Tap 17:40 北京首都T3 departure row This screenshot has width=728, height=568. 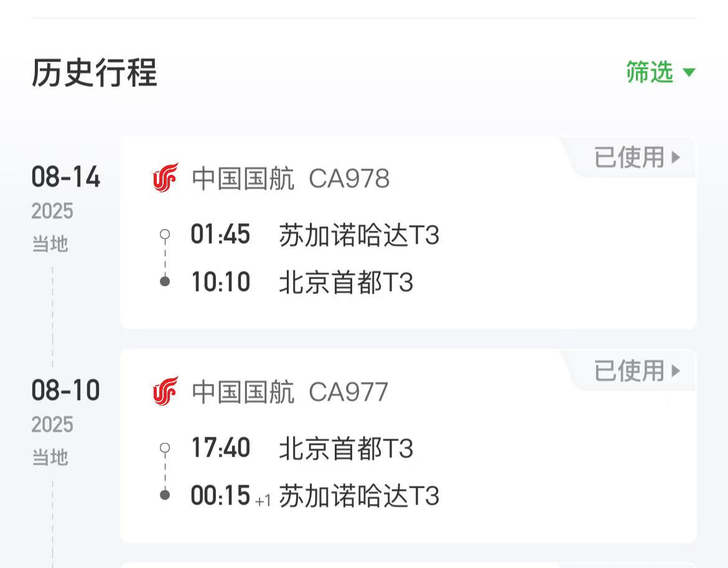[x=302, y=449]
